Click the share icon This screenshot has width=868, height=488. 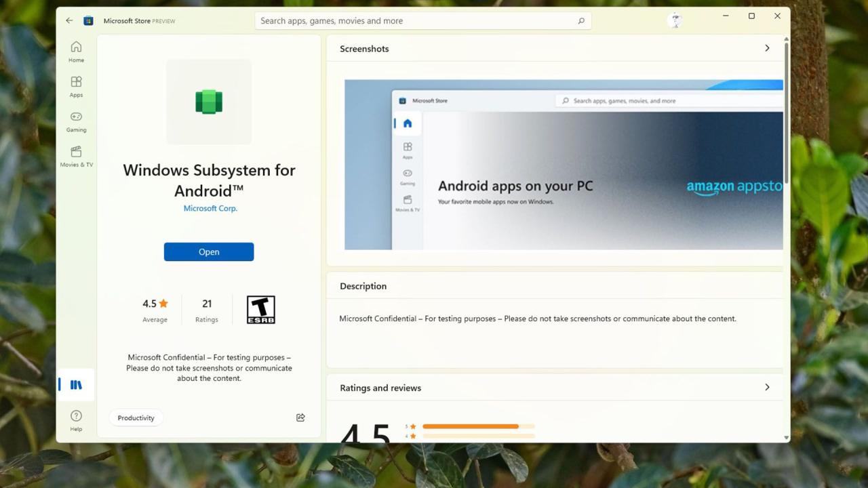300,418
